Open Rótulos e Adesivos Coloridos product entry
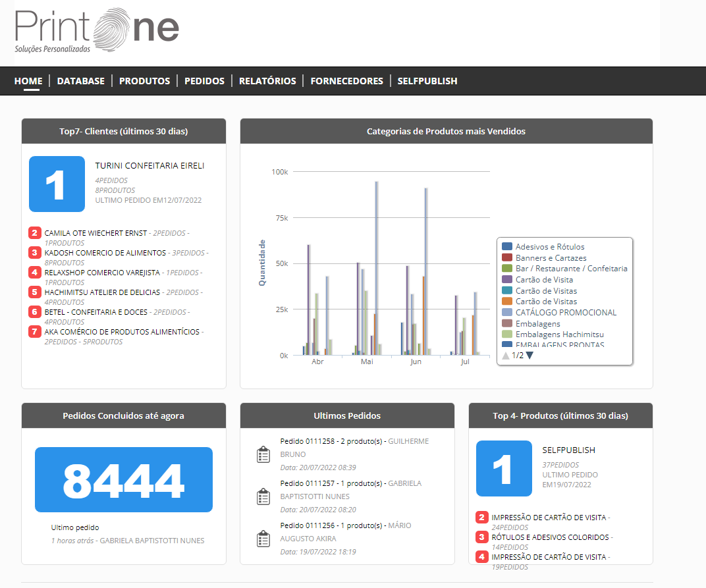This screenshot has width=706, height=588. pos(551,537)
